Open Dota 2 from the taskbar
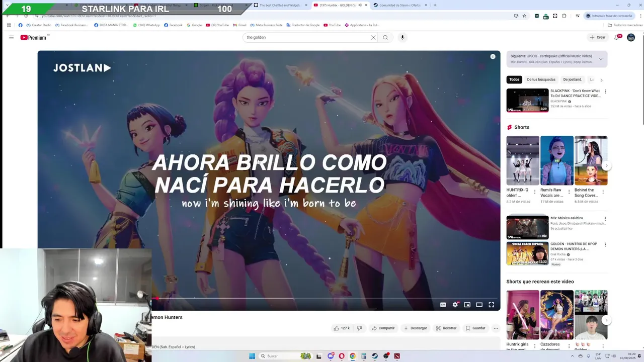 click(397, 356)
